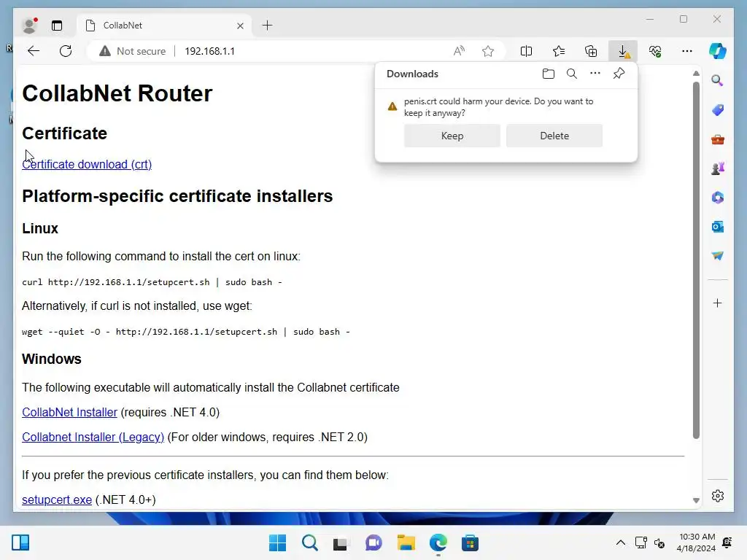Open network status tray icon
The image size is (747, 560).
640,542
